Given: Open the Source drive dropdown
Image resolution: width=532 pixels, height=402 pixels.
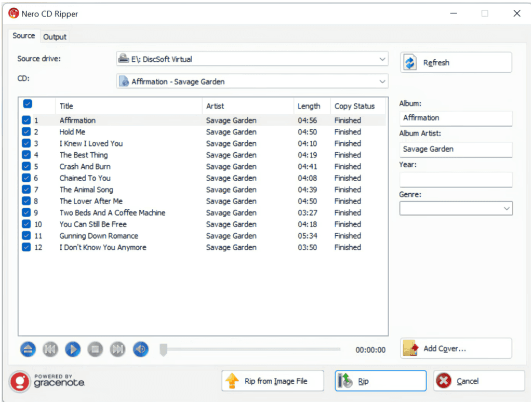Looking at the screenshot, I should coord(383,59).
